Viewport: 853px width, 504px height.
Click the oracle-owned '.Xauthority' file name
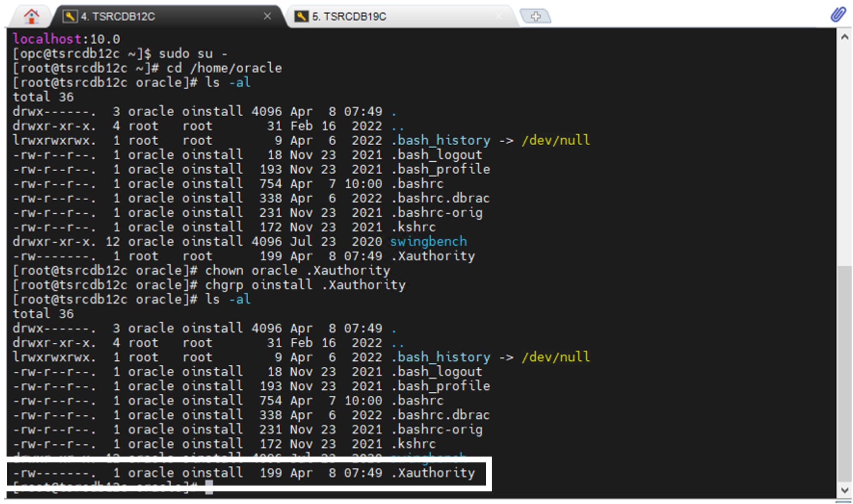(x=433, y=473)
